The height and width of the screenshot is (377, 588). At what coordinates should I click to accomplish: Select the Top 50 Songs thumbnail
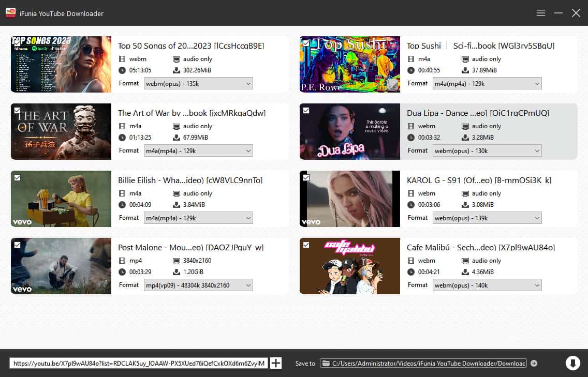(x=61, y=64)
